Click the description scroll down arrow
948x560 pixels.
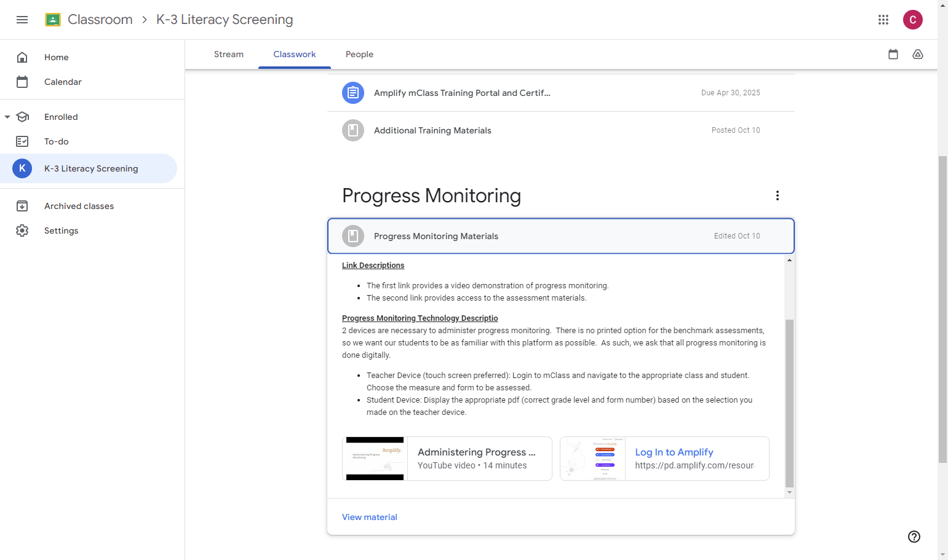coord(789,493)
